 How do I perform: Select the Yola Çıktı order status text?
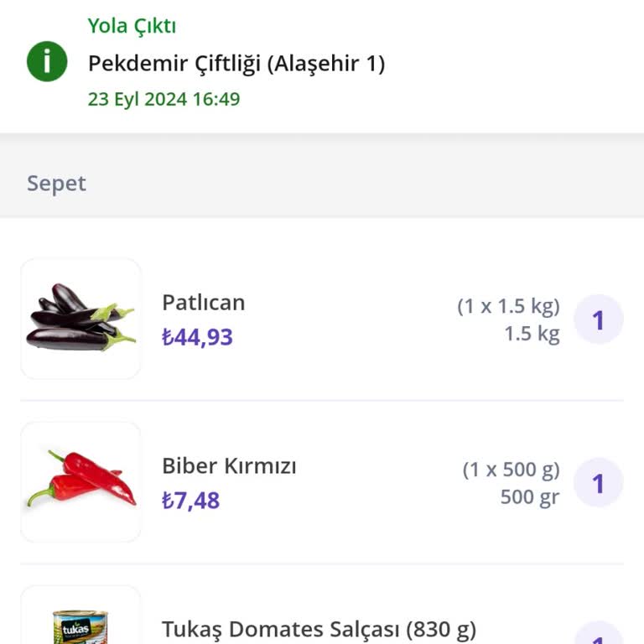click(132, 26)
